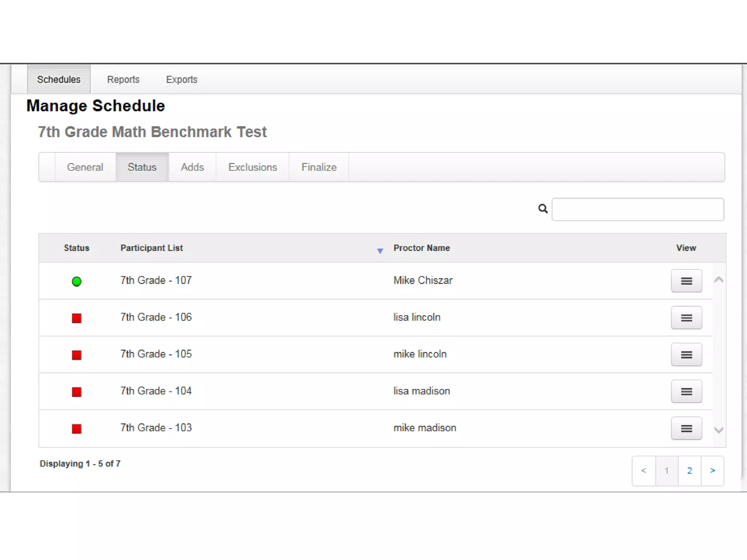Open view menu for 7th Grade - 104
The image size is (747, 560).
(686, 391)
